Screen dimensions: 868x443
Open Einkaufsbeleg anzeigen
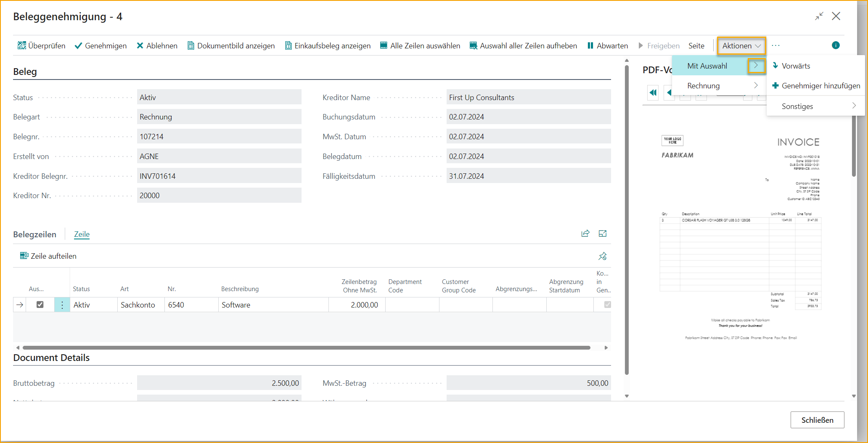coord(328,45)
